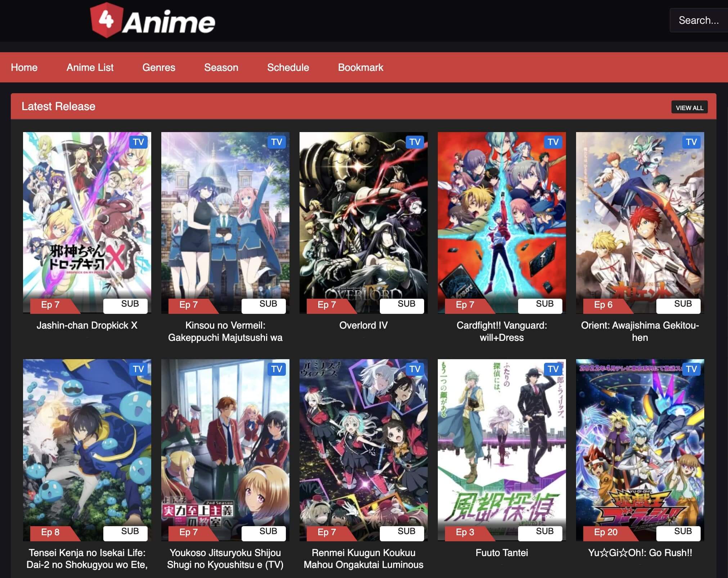
Task: Navigate to the Schedule page
Action: tap(288, 67)
